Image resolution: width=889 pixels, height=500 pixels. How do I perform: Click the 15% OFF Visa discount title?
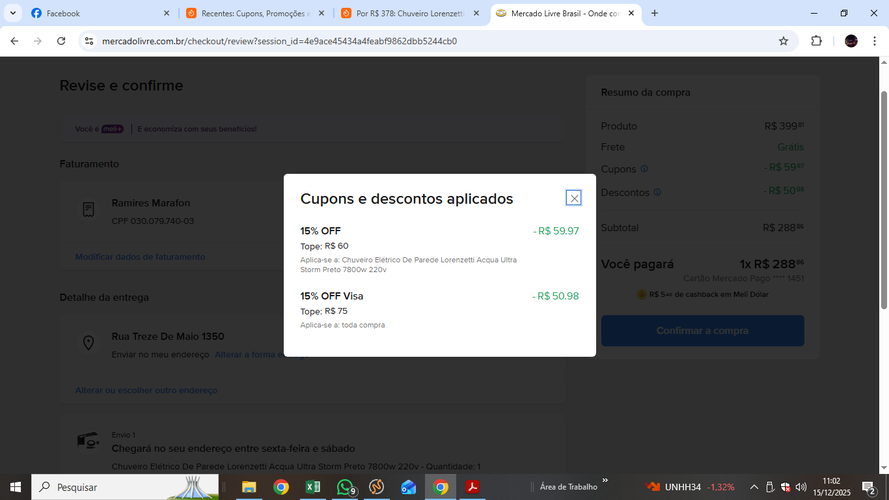tap(332, 296)
